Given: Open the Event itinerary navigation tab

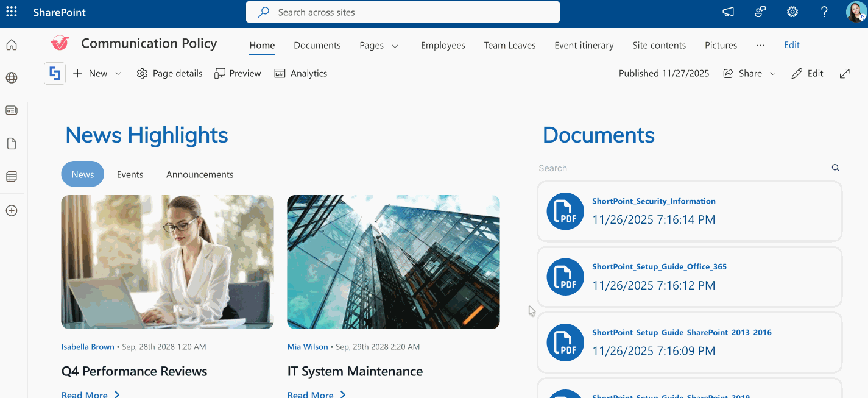Looking at the screenshot, I should pos(584,45).
